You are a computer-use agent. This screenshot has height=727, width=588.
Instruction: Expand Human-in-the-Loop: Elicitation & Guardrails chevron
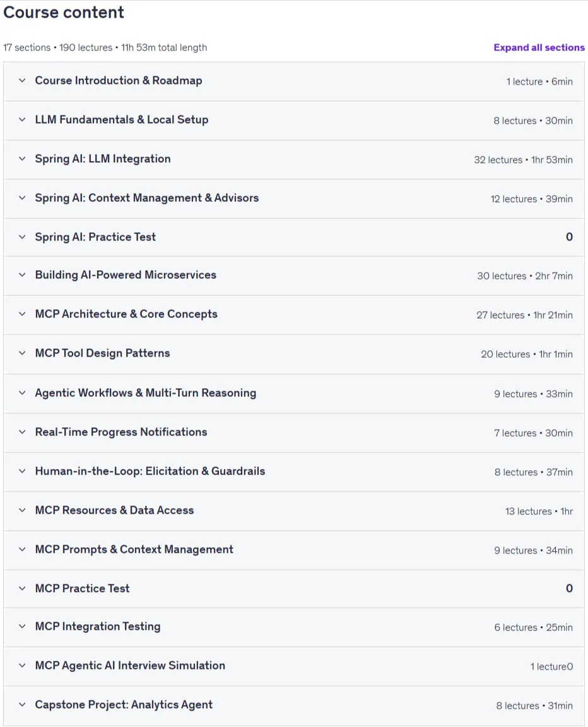(22, 471)
